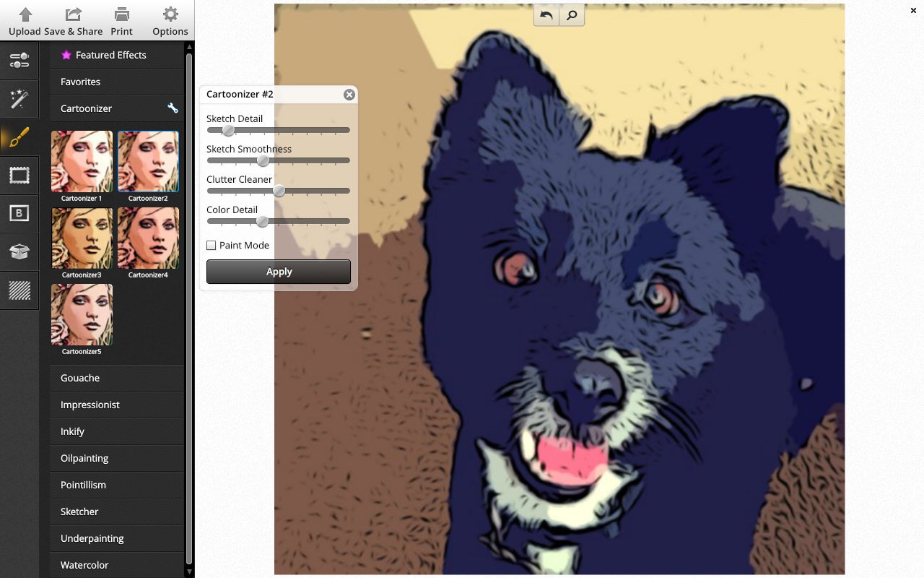Screen dimensions: 924x578
Task: Open the magic wand Effects tab
Action: pyautogui.click(x=19, y=99)
